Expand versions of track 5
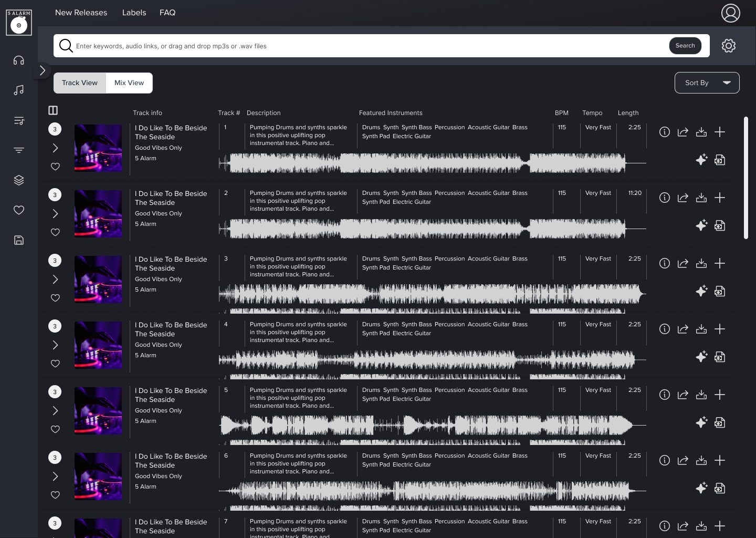Screen dimensions: 756x538 [55, 411]
